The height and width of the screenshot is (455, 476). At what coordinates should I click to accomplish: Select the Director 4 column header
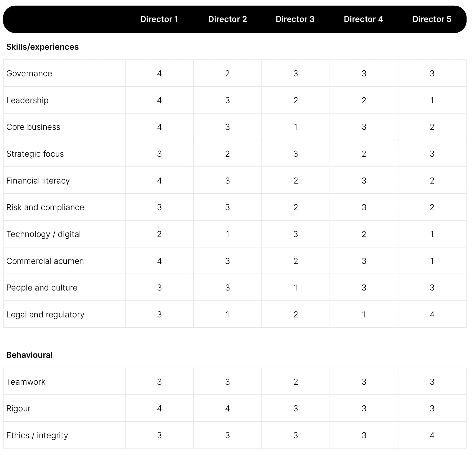[x=363, y=19]
